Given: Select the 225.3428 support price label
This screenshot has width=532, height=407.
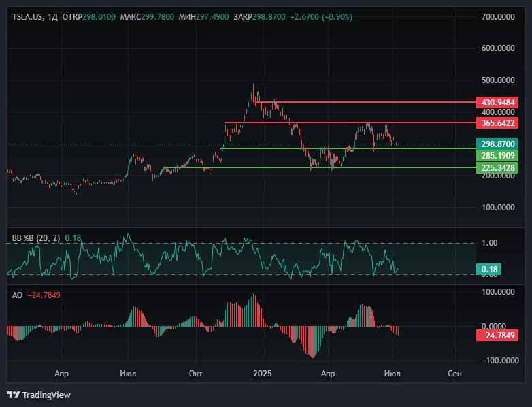Looking at the screenshot, I should (x=497, y=167).
